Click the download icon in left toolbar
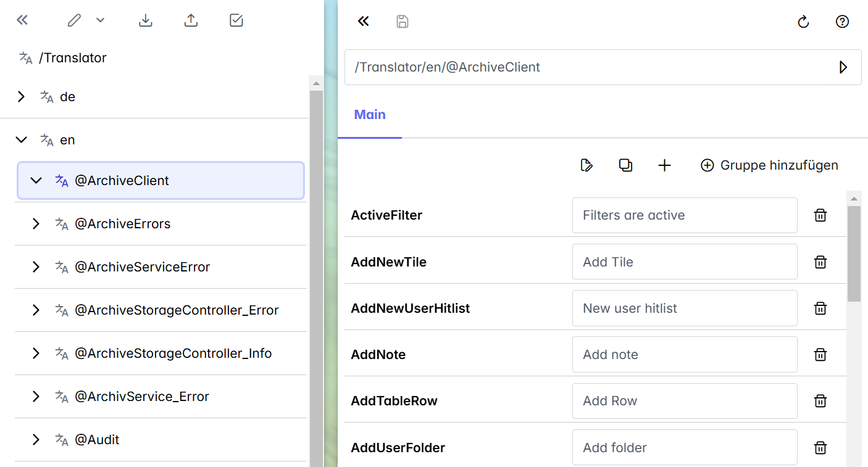Viewport: 868px width, 467px height. 145,20
